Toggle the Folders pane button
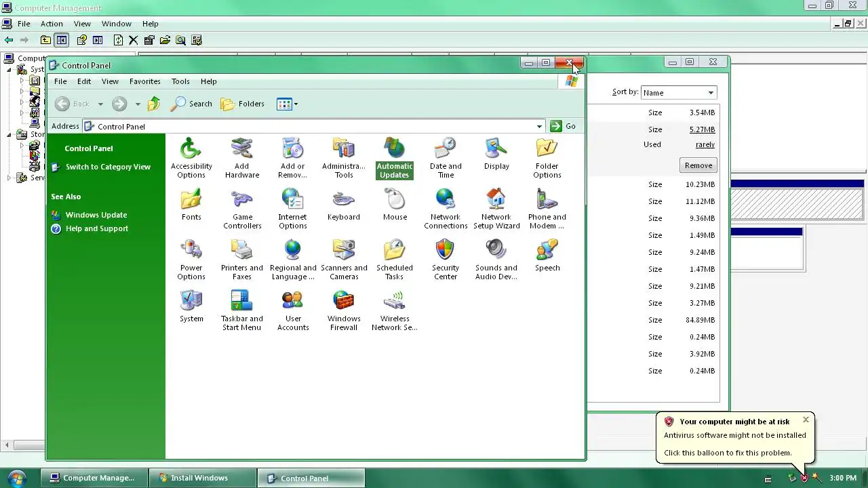 pos(243,104)
